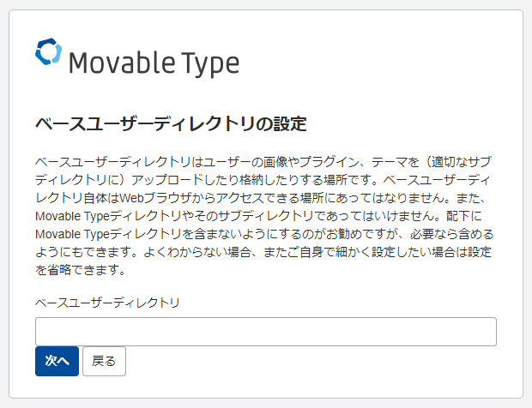Focus the ベースユーザーディレクトリ text input field
Image resolution: width=532 pixels, height=408 pixels.
(x=266, y=332)
